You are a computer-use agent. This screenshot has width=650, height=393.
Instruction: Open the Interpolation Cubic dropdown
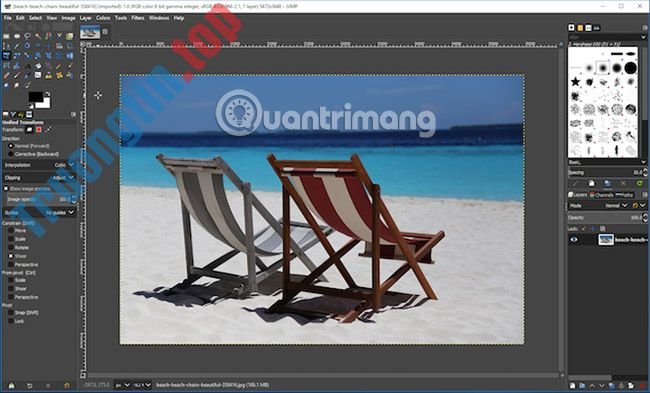click(39, 165)
